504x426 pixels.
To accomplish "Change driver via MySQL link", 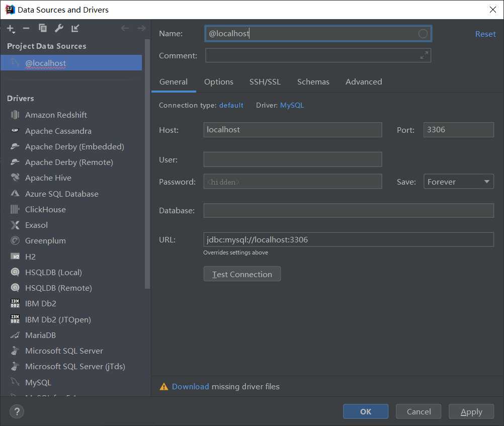I will pos(292,105).
